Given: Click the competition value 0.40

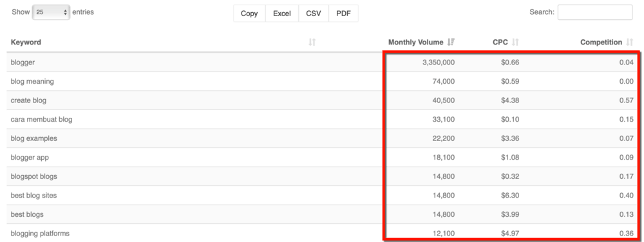Looking at the screenshot, I should (x=627, y=195).
